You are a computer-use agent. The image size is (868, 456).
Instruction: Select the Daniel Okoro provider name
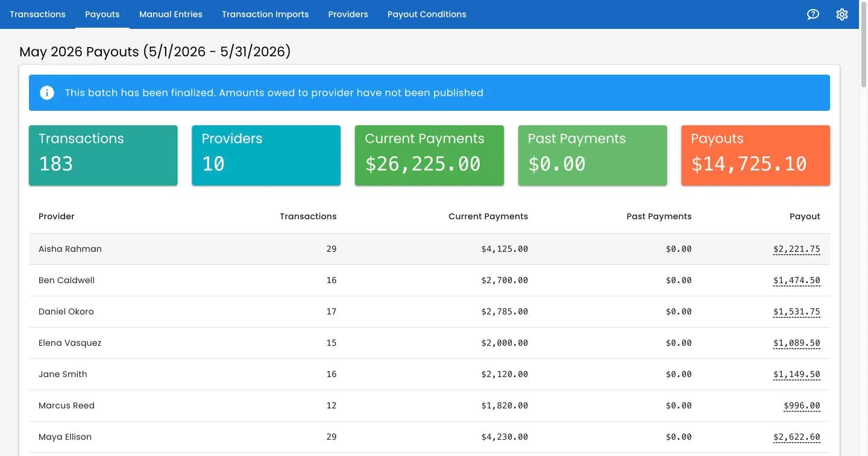66,311
